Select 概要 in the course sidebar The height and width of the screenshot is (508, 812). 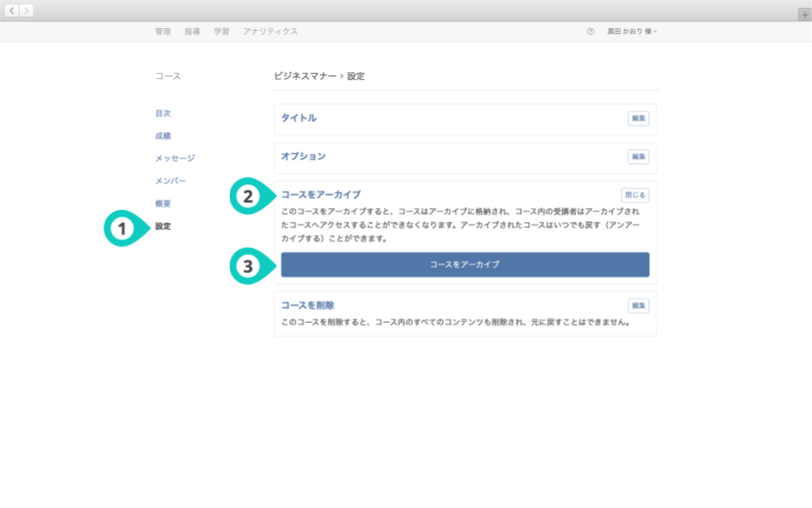click(x=163, y=204)
